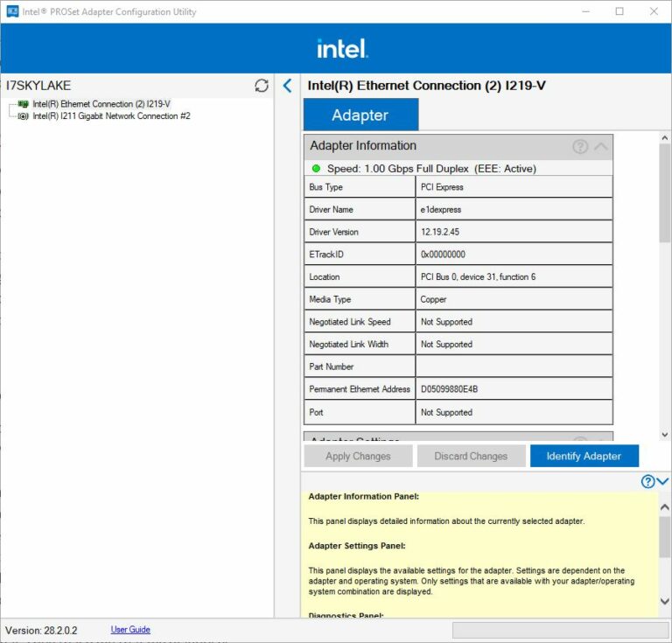Click the I211 adapter's network card icon
Viewport: 672px width, 643px height.
[x=23, y=115]
